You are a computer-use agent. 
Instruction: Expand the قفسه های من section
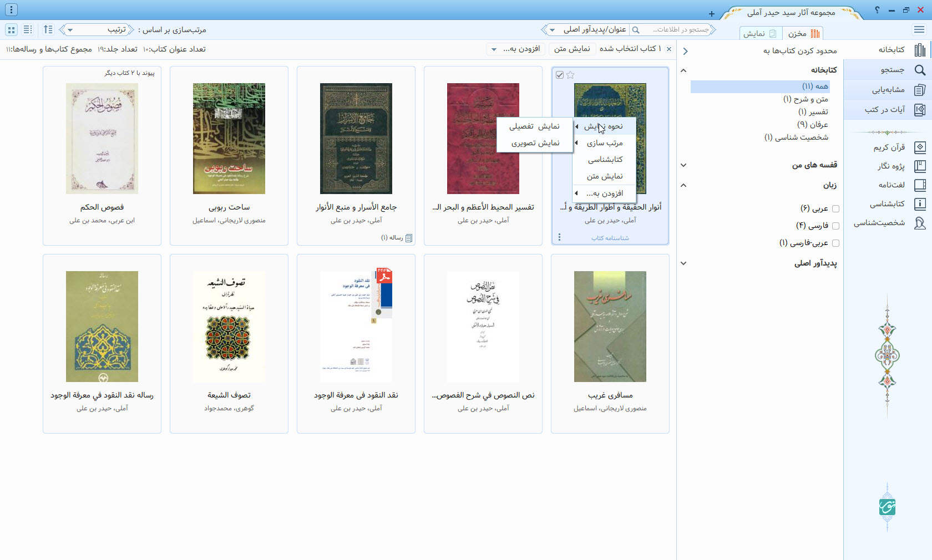point(683,165)
